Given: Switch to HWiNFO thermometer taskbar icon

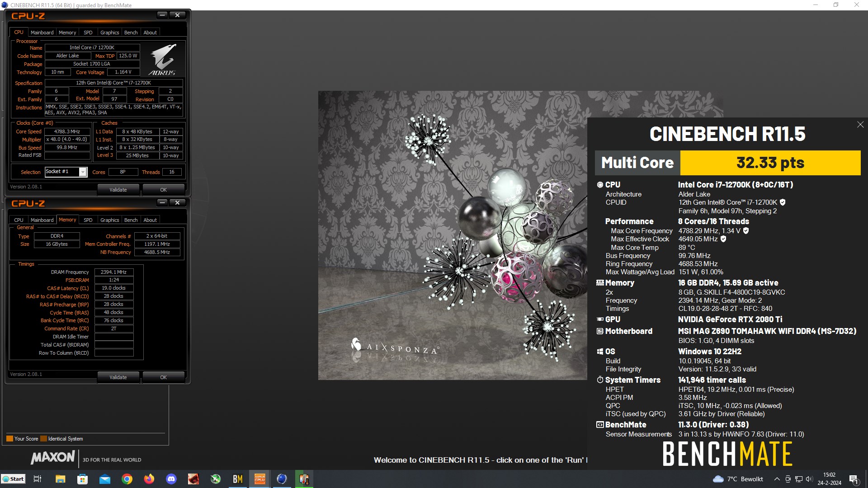Looking at the screenshot, I should pyautogui.click(x=304, y=479).
